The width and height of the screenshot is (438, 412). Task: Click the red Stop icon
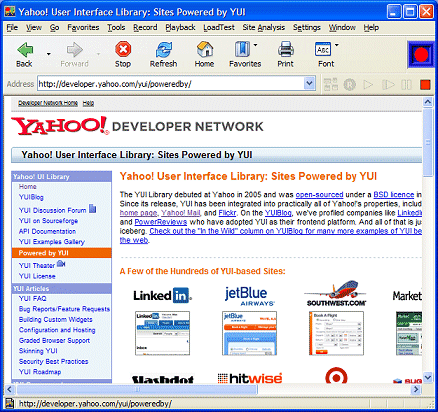click(x=123, y=49)
